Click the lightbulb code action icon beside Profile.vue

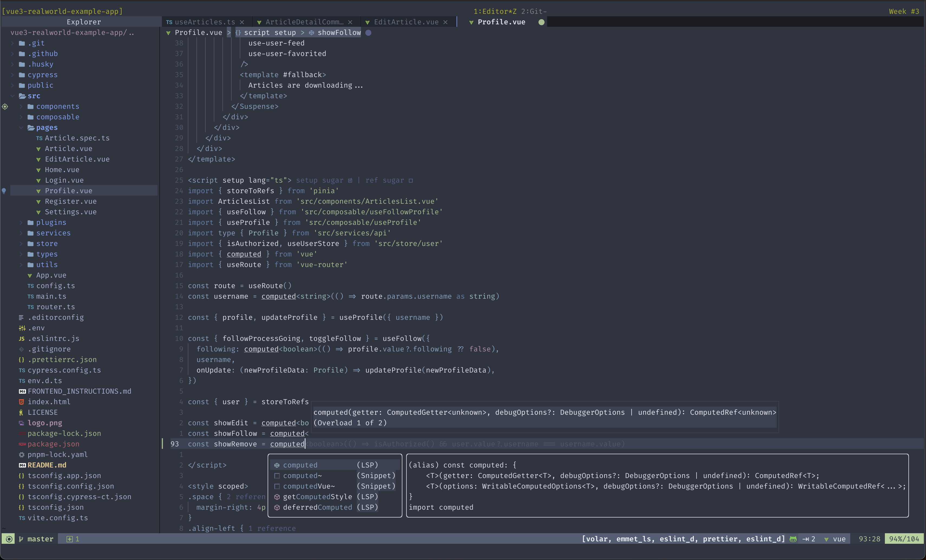coord(4,190)
